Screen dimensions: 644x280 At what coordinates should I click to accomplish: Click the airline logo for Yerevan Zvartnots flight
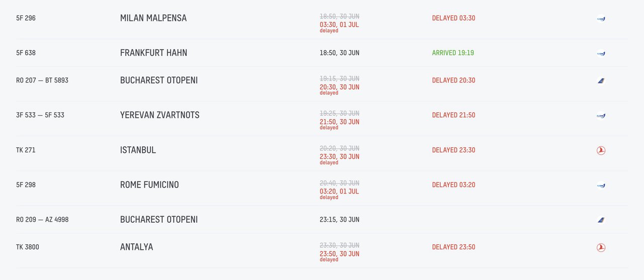601,115
